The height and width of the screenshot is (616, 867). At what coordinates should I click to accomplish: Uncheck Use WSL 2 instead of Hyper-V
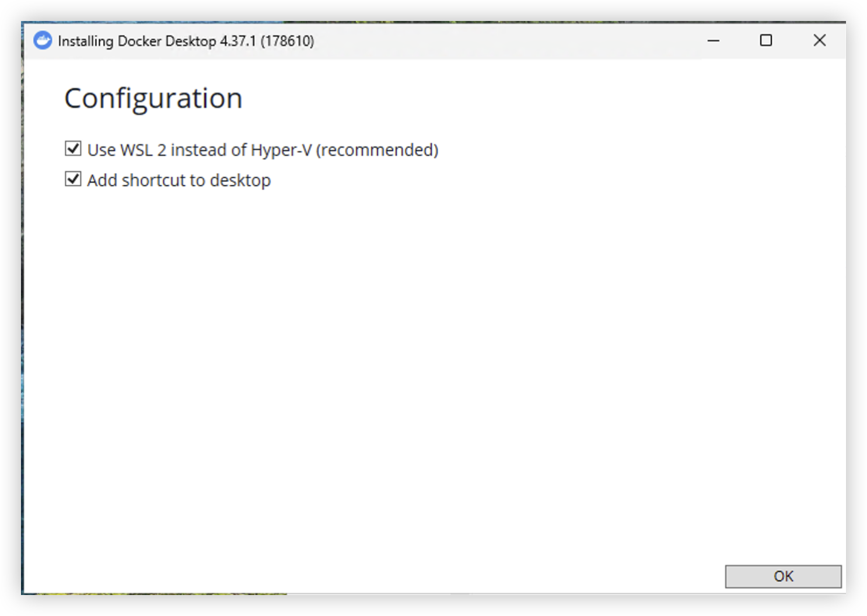tap(73, 149)
